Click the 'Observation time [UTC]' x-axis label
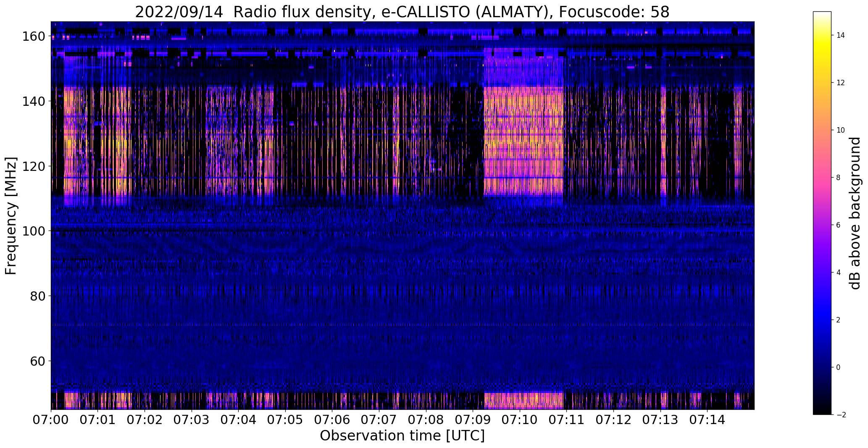 tap(402, 436)
